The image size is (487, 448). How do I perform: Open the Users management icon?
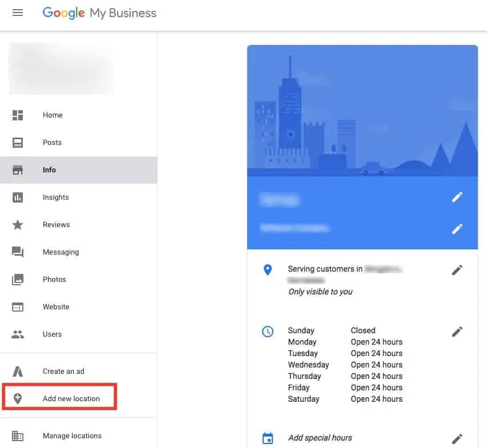pos(18,334)
